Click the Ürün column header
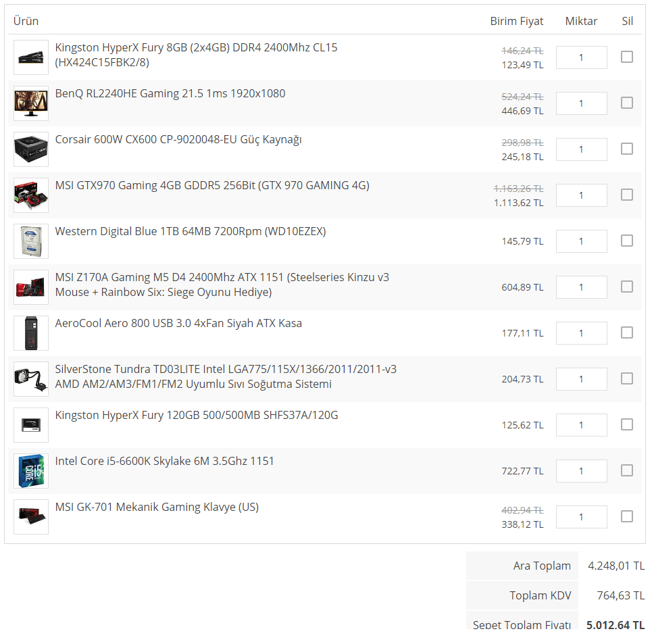The height and width of the screenshot is (644, 654). [x=26, y=21]
